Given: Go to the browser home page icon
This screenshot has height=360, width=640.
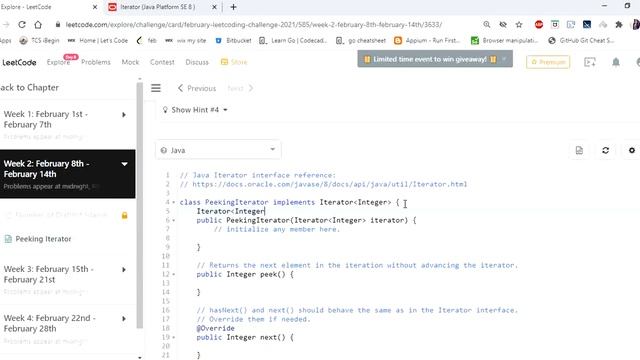Looking at the screenshot, I should [38, 24].
